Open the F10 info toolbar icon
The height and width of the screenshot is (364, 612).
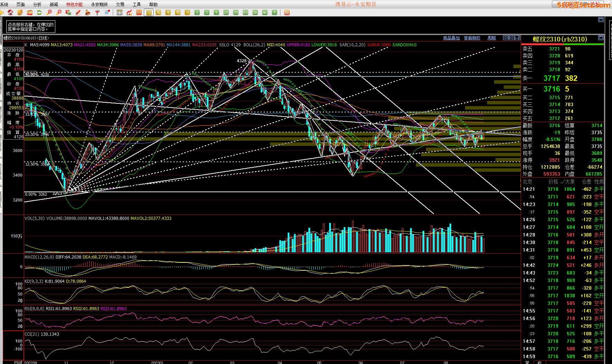point(30,12)
